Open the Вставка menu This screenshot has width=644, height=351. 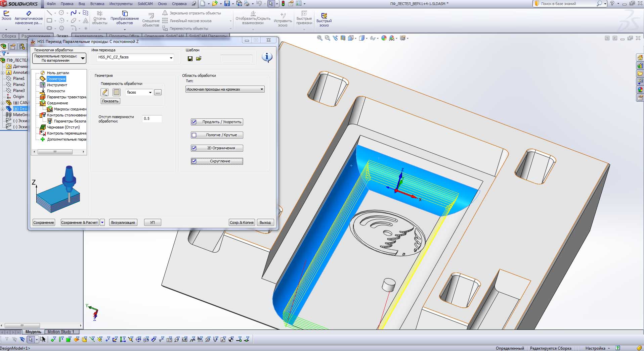click(x=97, y=4)
